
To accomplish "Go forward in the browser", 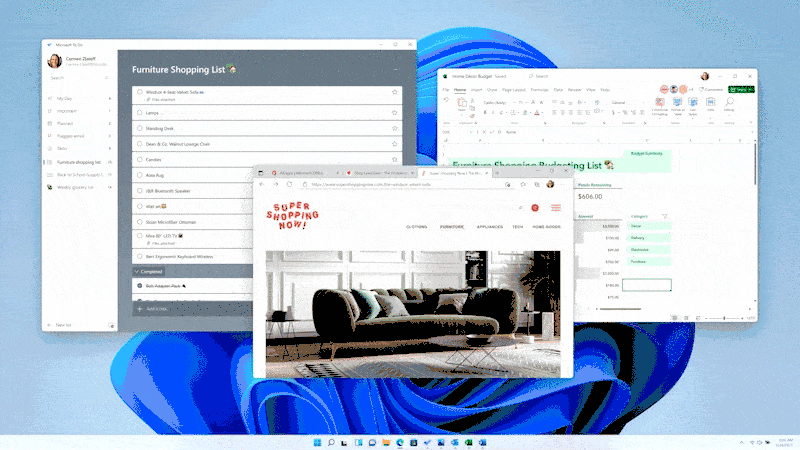I will pos(276,184).
